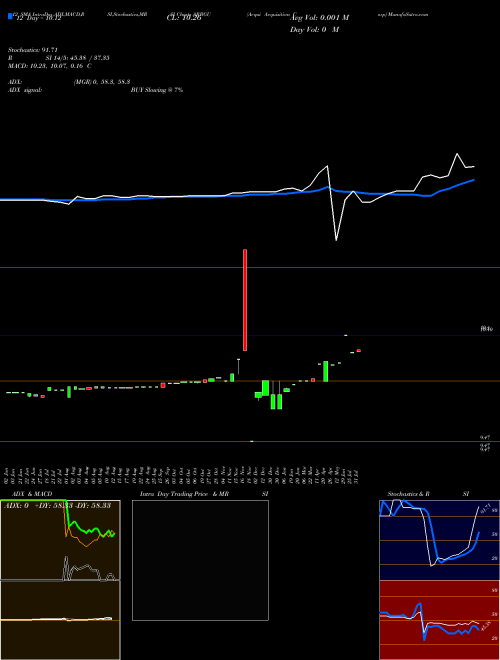The height and width of the screenshot is (660, 500).
Task: Click the red RSI chart panel
Action: (x=439, y=620)
